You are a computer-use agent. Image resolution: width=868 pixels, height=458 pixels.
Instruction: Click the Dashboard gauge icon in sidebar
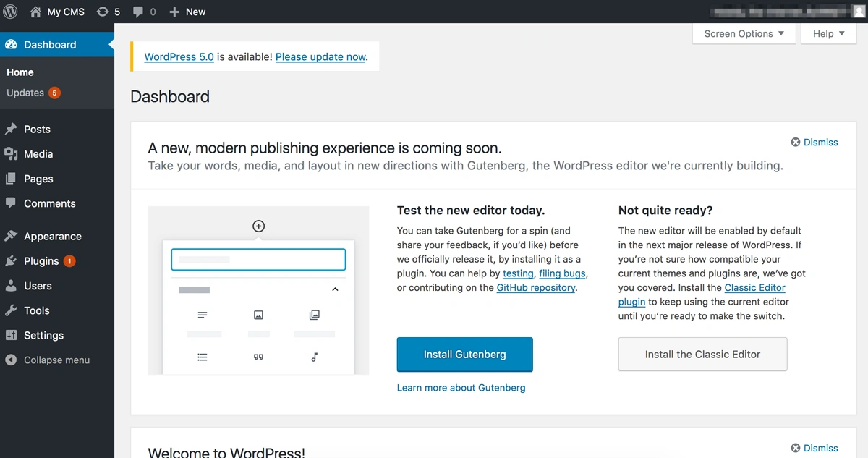(x=11, y=44)
